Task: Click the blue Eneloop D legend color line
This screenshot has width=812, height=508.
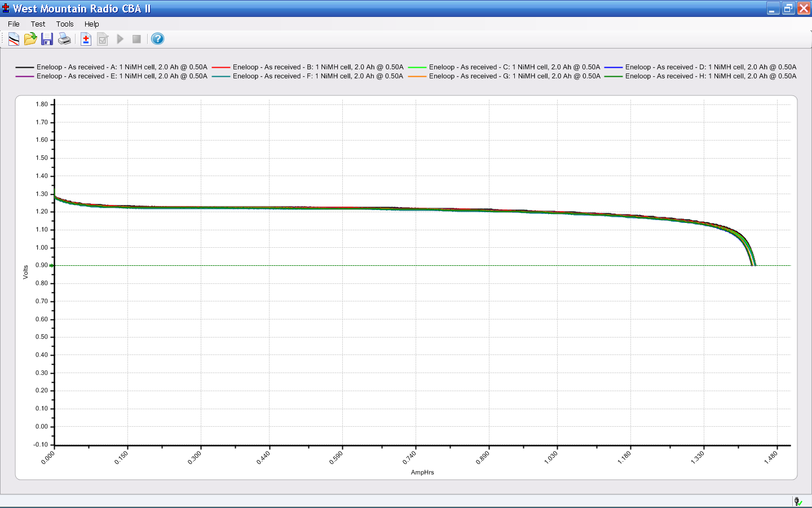Action: click(x=614, y=67)
